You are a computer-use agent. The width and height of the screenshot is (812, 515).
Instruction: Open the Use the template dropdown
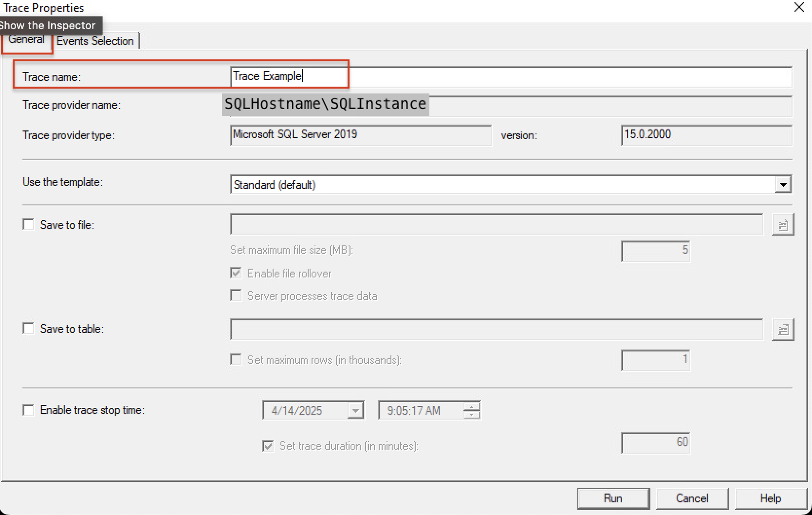pos(783,184)
